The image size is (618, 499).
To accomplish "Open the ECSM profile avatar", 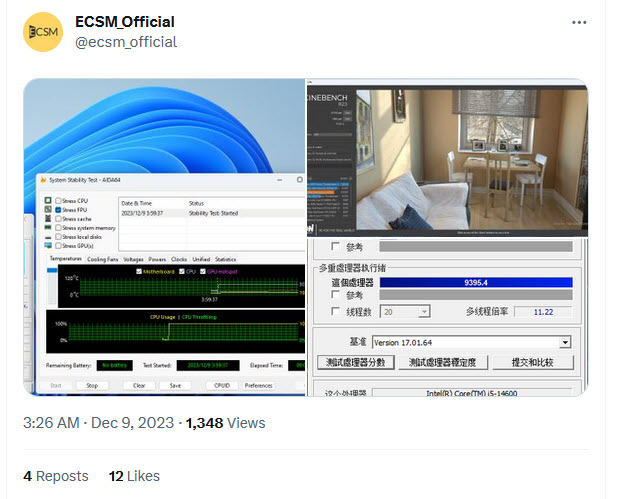I will tap(43, 32).
